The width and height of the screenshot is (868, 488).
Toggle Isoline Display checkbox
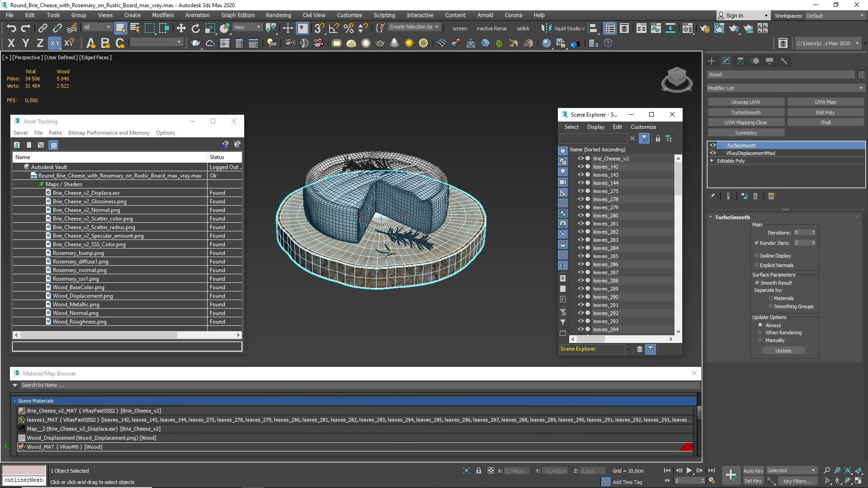tap(756, 255)
